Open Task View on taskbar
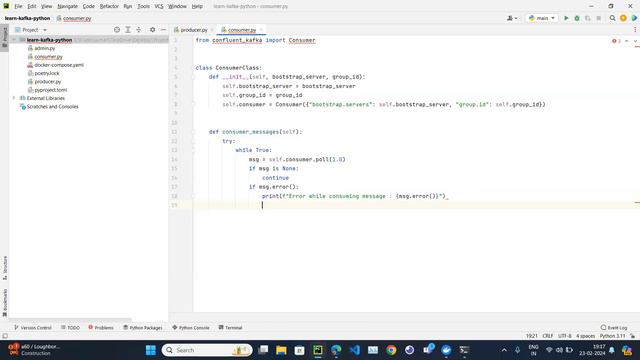The height and width of the screenshot is (360, 640). point(263,350)
